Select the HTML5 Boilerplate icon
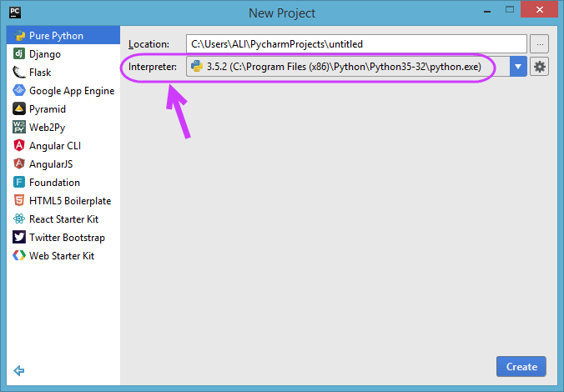Screen dimensions: 564x392 coord(18,201)
